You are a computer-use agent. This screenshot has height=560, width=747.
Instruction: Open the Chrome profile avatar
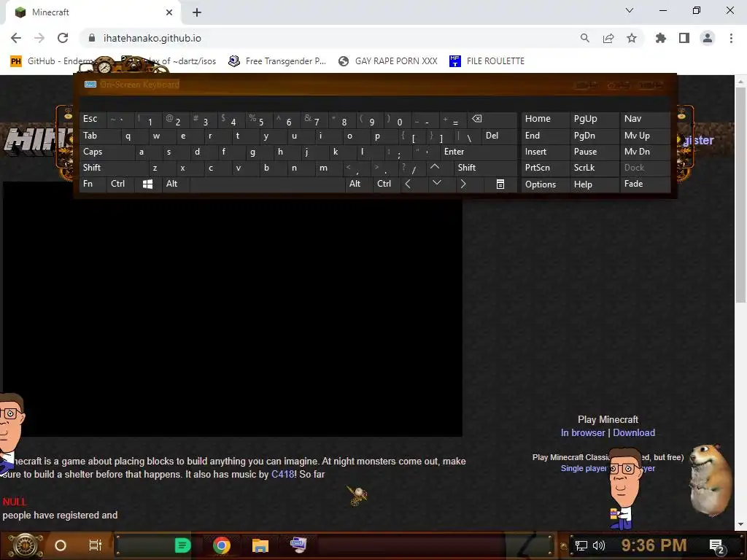click(x=708, y=38)
